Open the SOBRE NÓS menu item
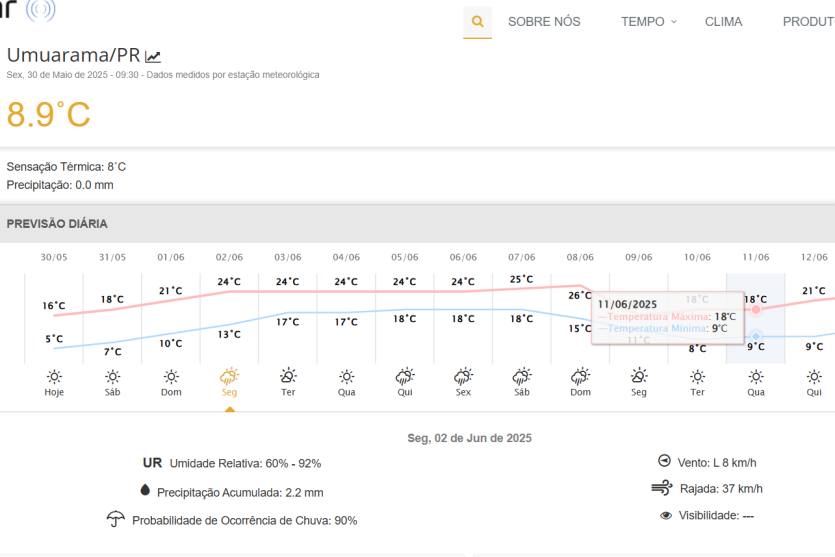This screenshot has height=557, width=835. click(544, 22)
